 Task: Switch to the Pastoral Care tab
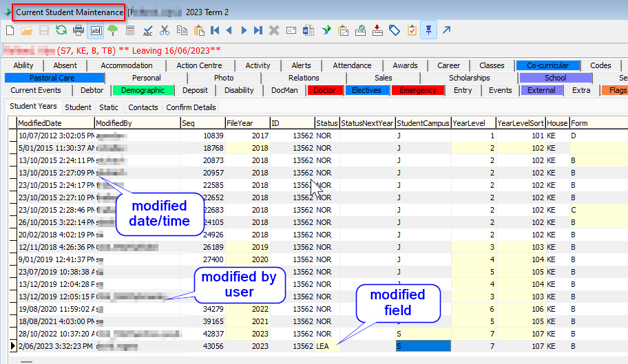52,78
